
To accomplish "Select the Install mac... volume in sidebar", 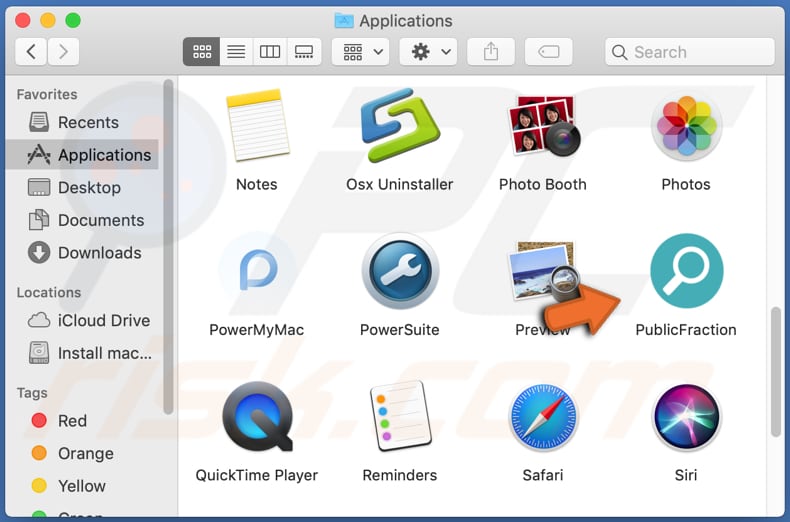I will pyautogui.click(x=83, y=353).
